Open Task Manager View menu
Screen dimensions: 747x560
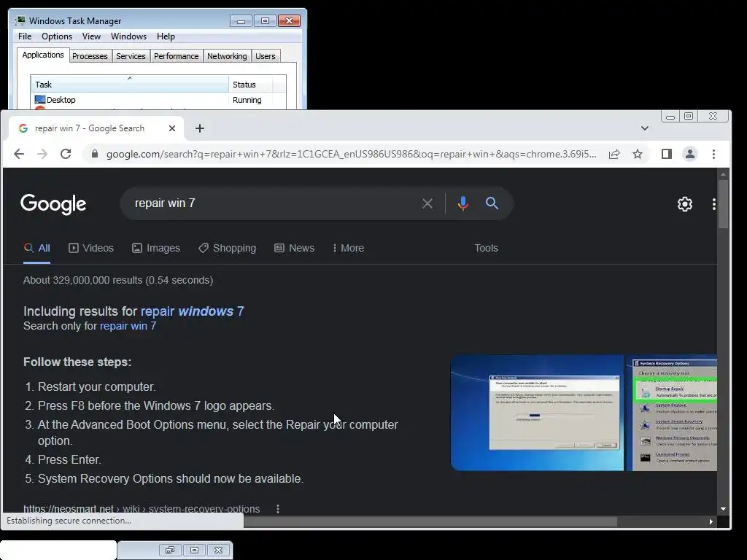[x=91, y=36]
